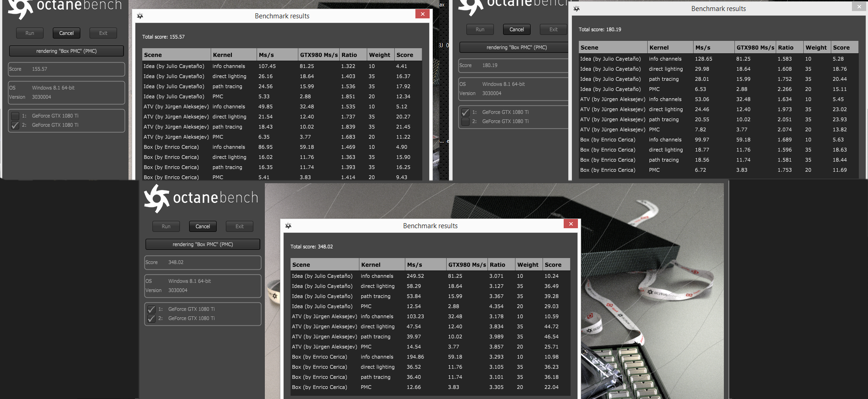This screenshot has width=868, height=399.
Task: Select the ratio value 1.851
Action: coord(348,96)
